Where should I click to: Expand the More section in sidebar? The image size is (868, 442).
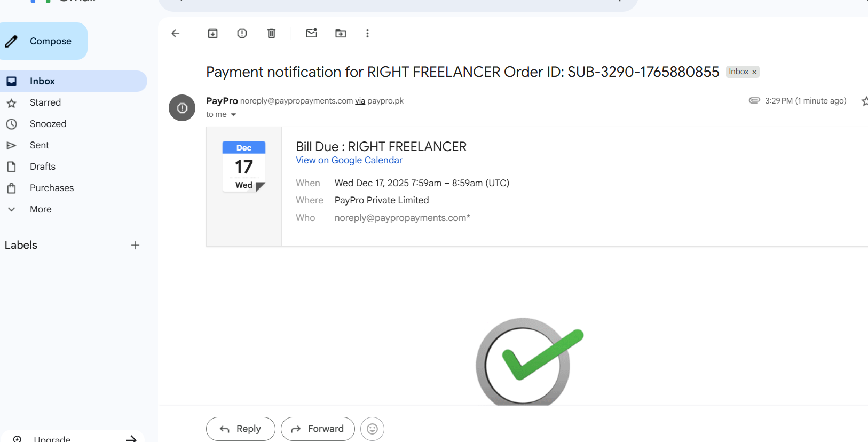click(41, 209)
